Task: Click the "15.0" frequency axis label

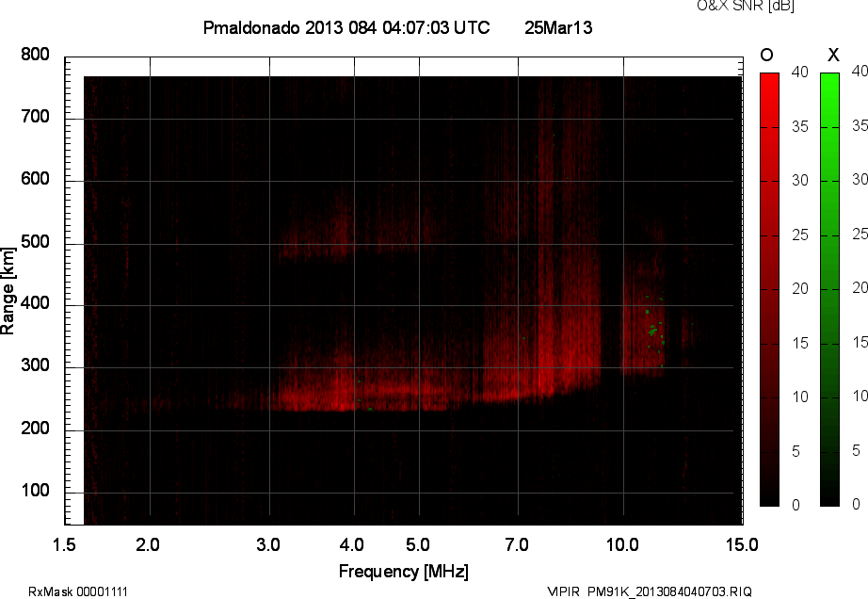Action: [742, 544]
